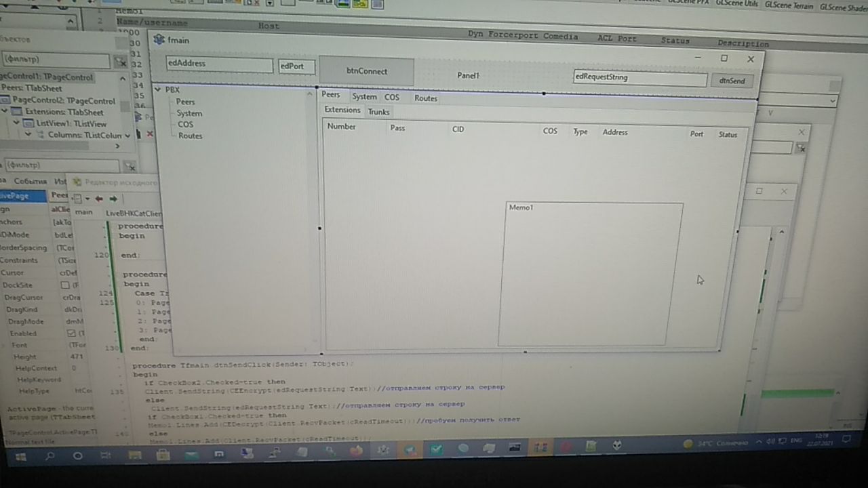Click the btnConnect button on fmain form
Viewport: 868px width, 488px height.
point(366,71)
